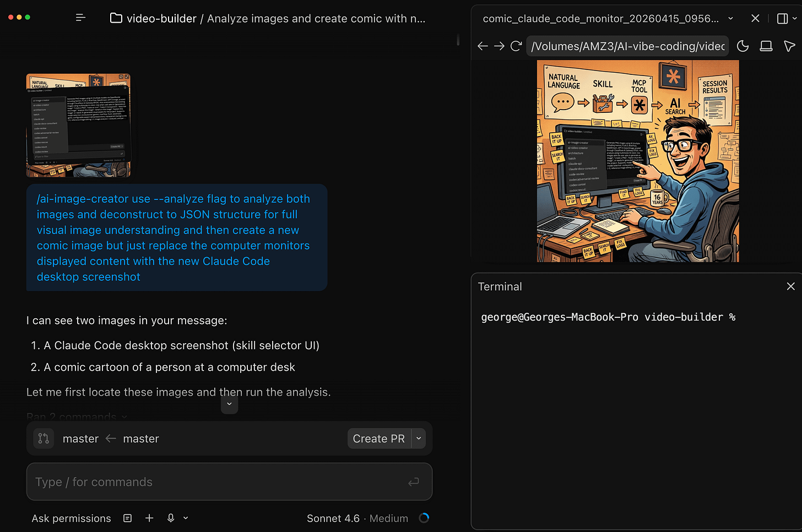This screenshot has height=532, width=802.
Task: Open the 'Sonnet 4.6 · Medium' model selector
Action: 357,519
